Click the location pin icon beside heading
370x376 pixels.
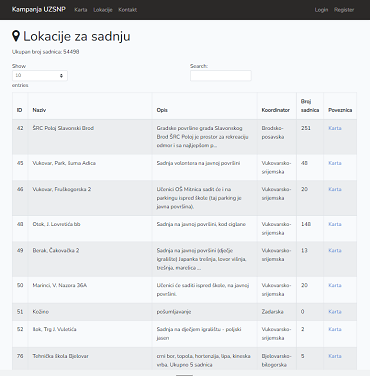click(16, 36)
